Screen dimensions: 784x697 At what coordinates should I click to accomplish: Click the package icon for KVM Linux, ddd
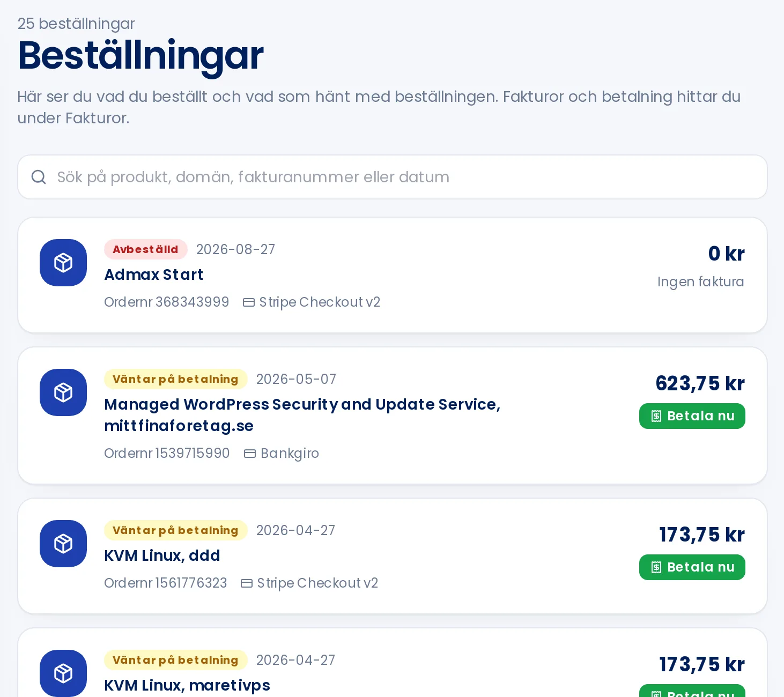[x=63, y=544]
